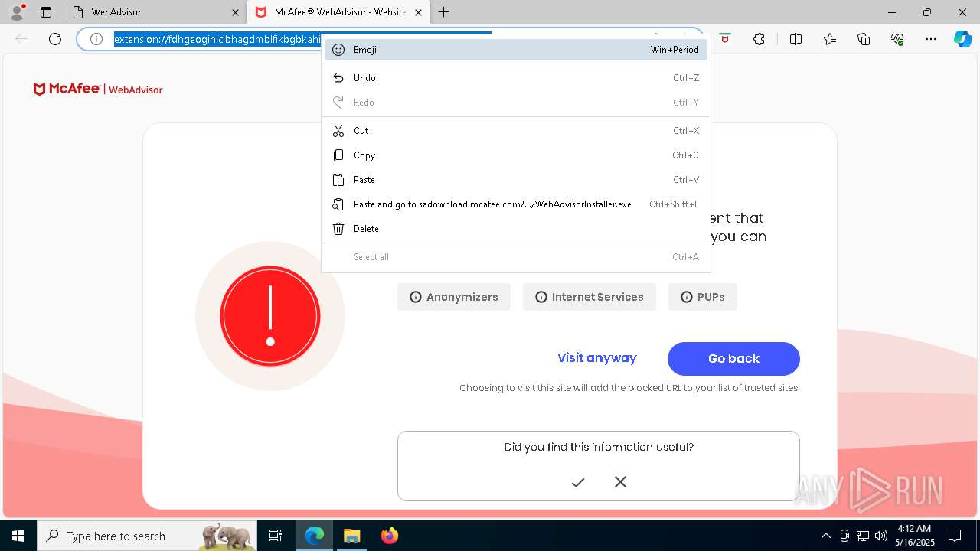Open the Extensions puzzle icon
This screenshot has height=551, width=980.
click(759, 39)
